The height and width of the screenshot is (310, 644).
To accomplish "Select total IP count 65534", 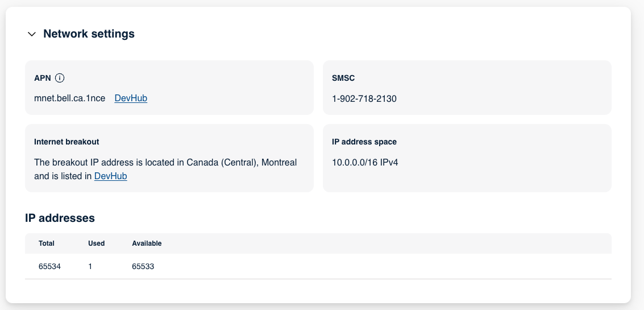I will (49, 266).
